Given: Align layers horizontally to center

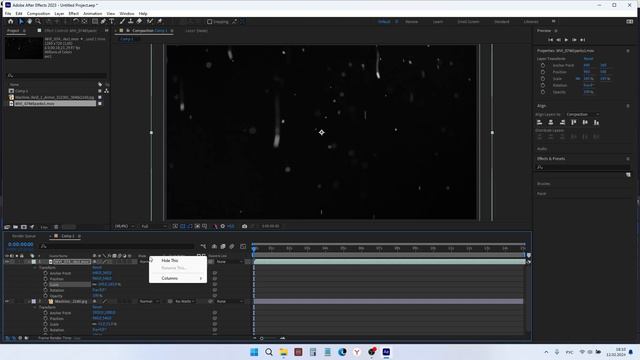Looking at the screenshot, I should [x=551, y=122].
